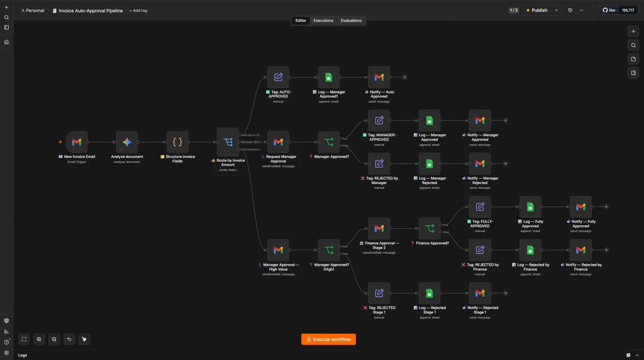Open insights chart icon in left sidebar
Image resolution: width=644 pixels, height=360 pixels.
click(6, 331)
